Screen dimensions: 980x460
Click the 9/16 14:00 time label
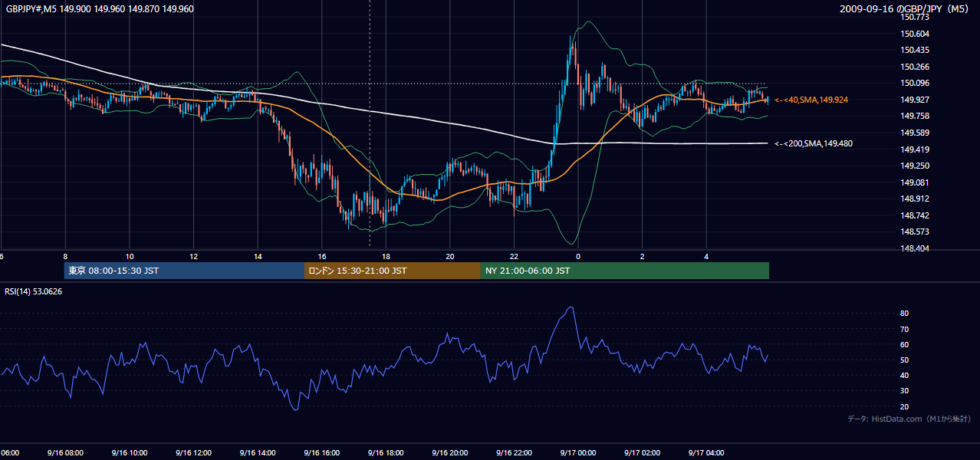(256, 452)
